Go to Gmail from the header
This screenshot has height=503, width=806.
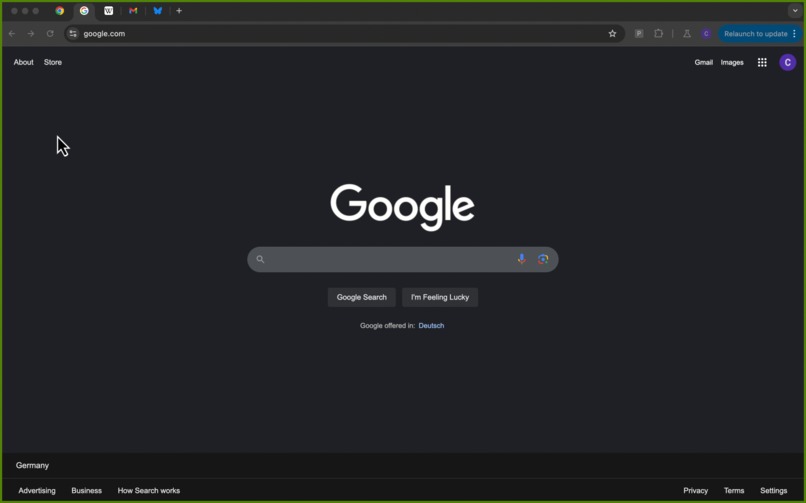click(704, 63)
